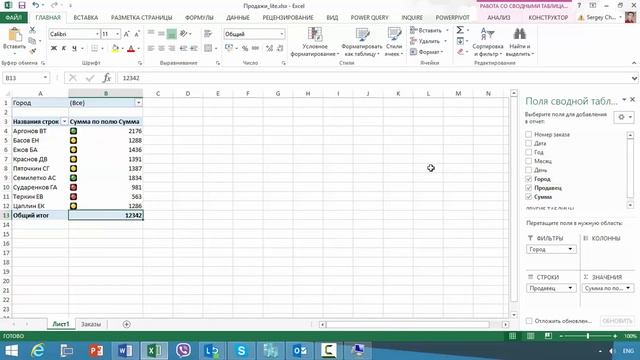Open the Названия строк filter dropdown
The height and width of the screenshot is (360, 640).
click(x=64, y=122)
